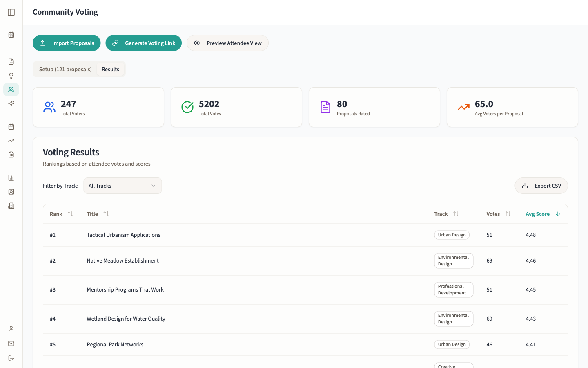Click the Import Proposals button
Viewport: 588px width, 368px height.
pos(67,43)
